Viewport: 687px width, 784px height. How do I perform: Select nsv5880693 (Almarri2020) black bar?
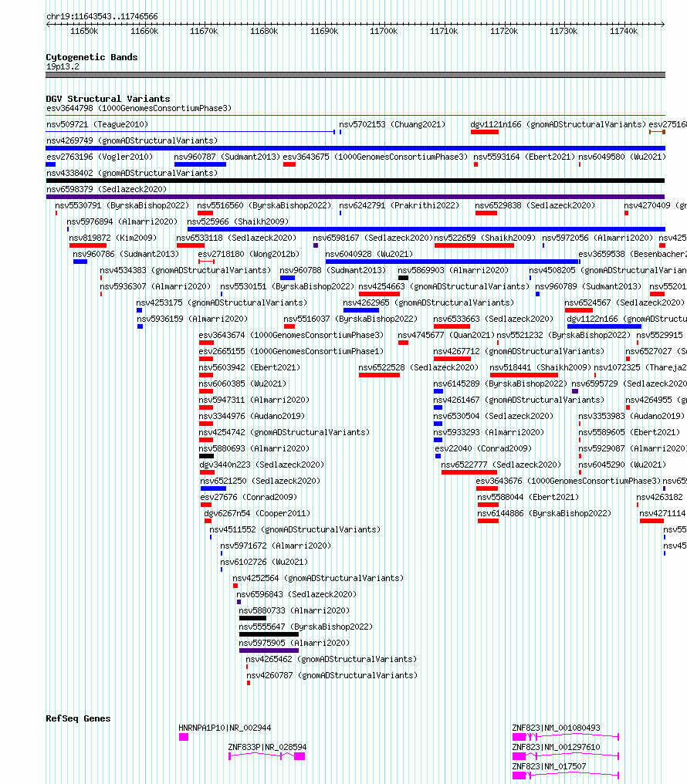click(207, 456)
